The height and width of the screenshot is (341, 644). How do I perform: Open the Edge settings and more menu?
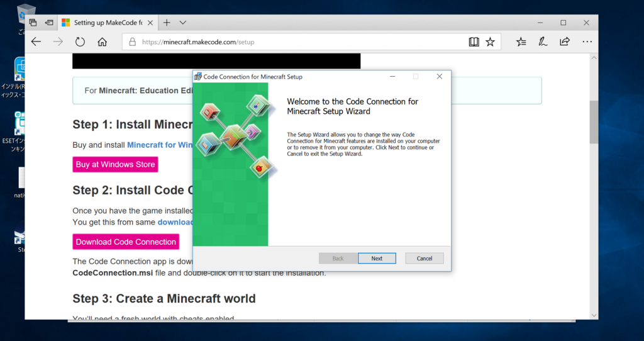(x=587, y=42)
